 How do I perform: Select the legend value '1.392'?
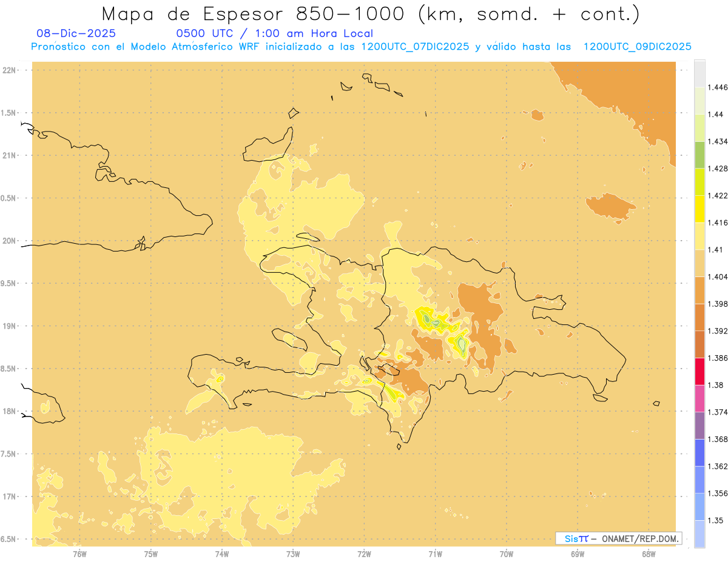718,330
